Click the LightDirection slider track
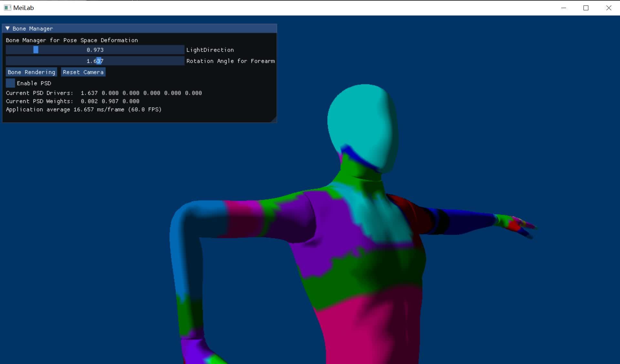620x364 pixels. pyautogui.click(x=129, y=50)
